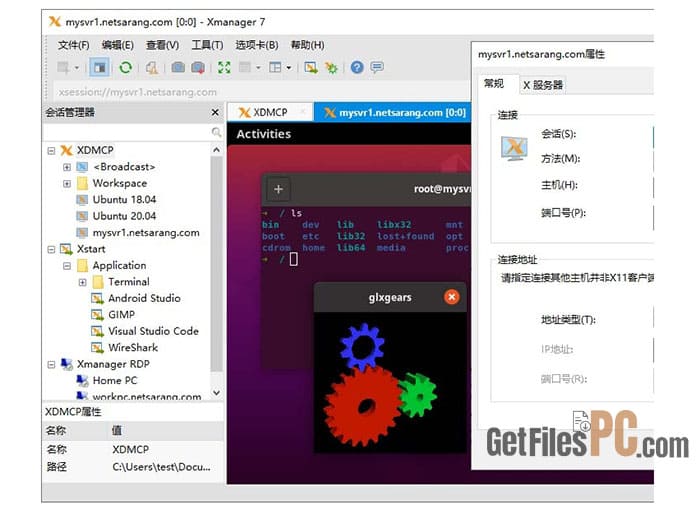Click the session tree scroll-up arrow
The height and width of the screenshot is (523, 700).
point(217,150)
